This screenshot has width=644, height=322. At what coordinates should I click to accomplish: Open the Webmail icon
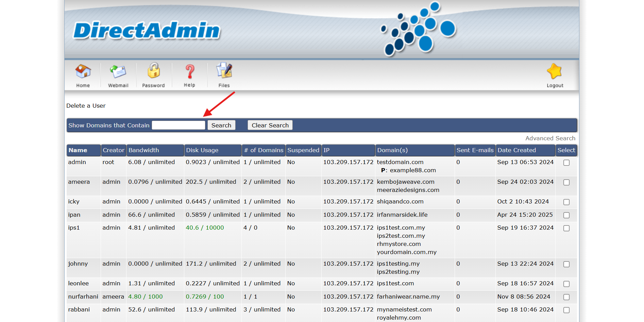pos(118,75)
